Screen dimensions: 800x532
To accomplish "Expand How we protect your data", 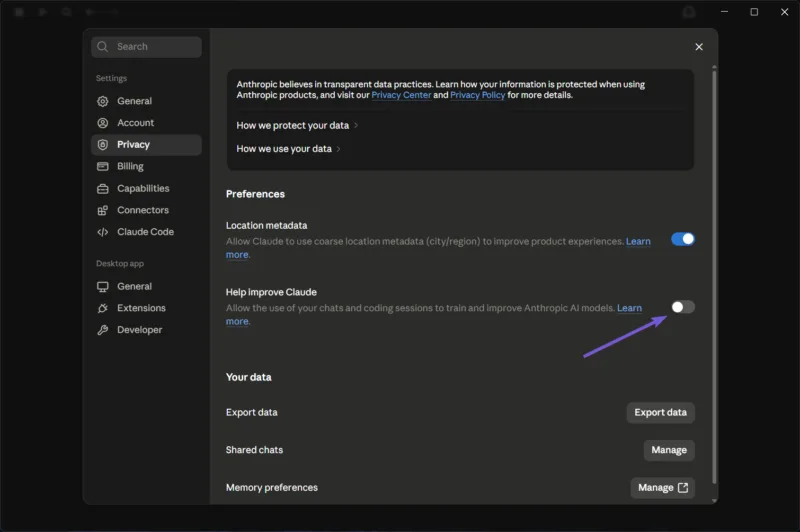I will tap(297, 125).
